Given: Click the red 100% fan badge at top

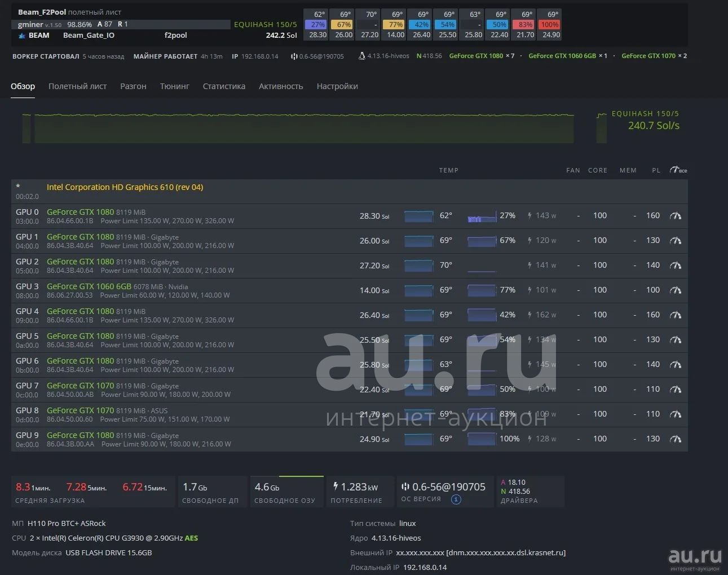Looking at the screenshot, I should pos(549,24).
